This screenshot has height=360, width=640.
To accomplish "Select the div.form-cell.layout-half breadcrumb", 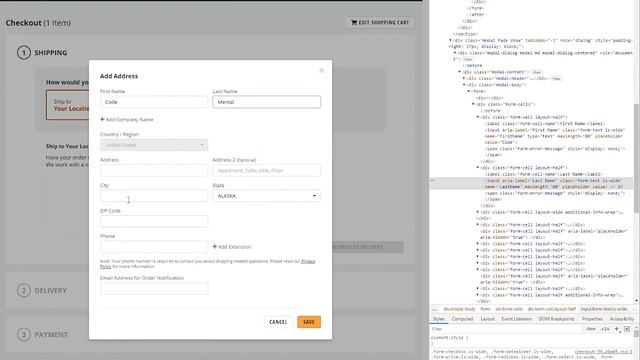I will coord(551,309).
